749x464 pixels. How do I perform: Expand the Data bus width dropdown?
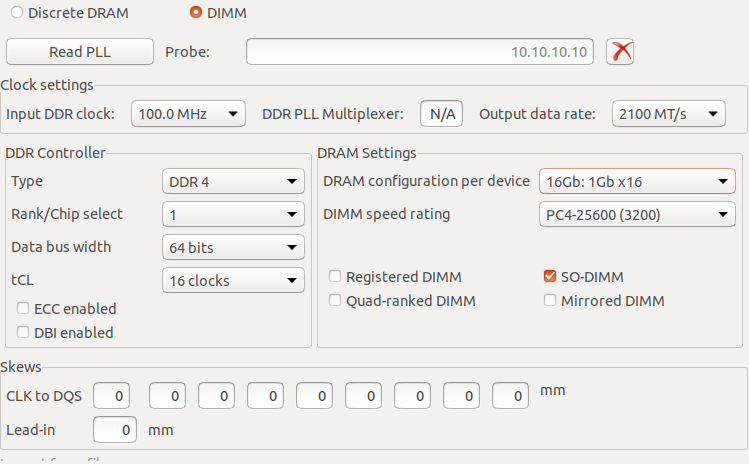click(x=232, y=247)
